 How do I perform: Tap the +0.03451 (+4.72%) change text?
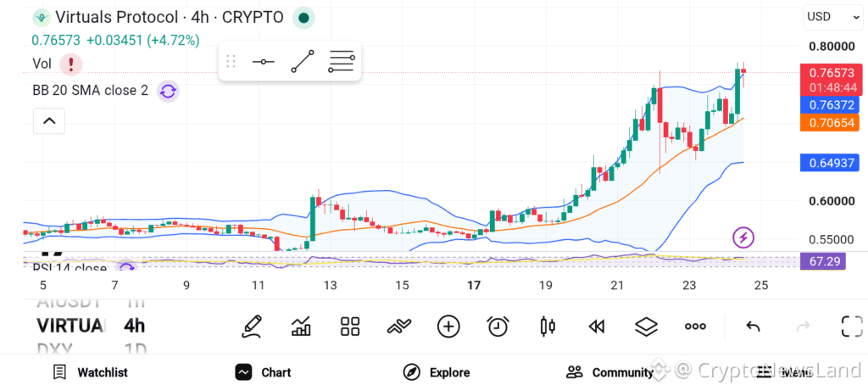tap(142, 41)
